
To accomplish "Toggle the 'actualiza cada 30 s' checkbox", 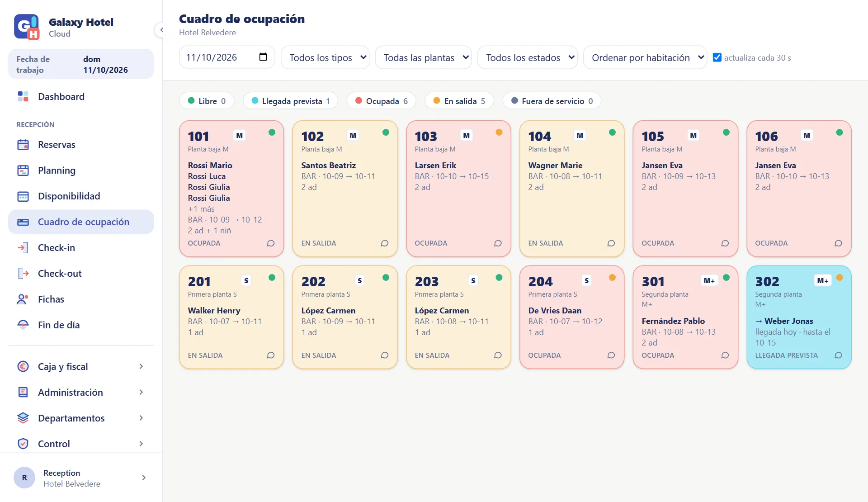I will 717,57.
